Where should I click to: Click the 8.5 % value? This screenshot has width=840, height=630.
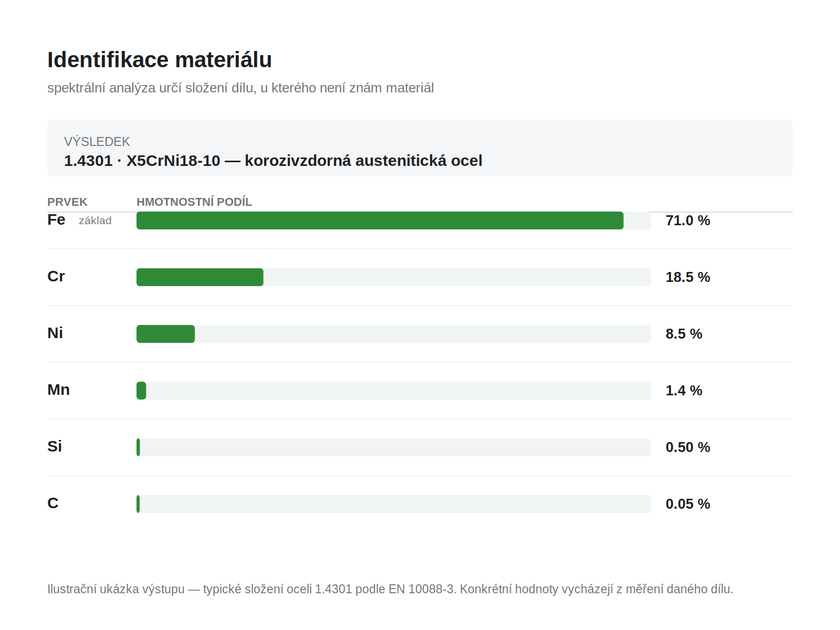[684, 334]
